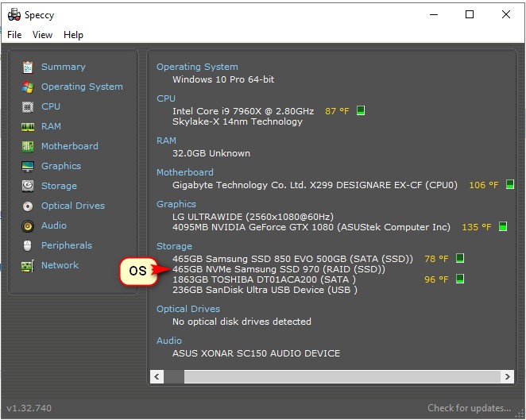Click the TOSHIBA drive temperature indicator icon
Viewport: 526px width, 420px height.
pyautogui.click(x=460, y=279)
